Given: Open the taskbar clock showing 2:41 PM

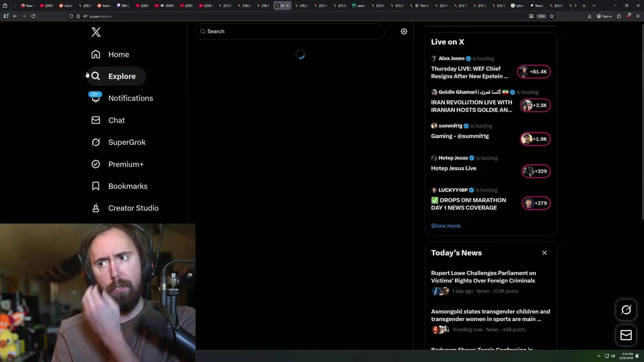Looking at the screenshot, I should 626,356.
